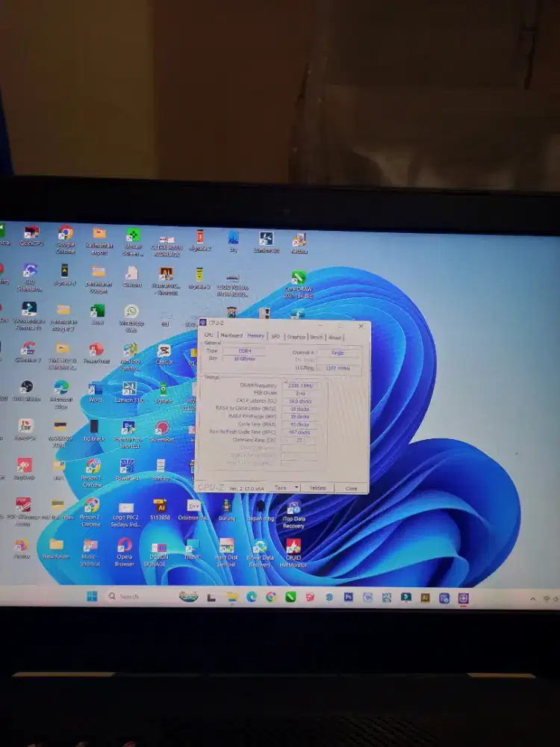This screenshot has width=560, height=747.
Task: Open the Google Chrome desktop shortcut
Action: [65, 240]
